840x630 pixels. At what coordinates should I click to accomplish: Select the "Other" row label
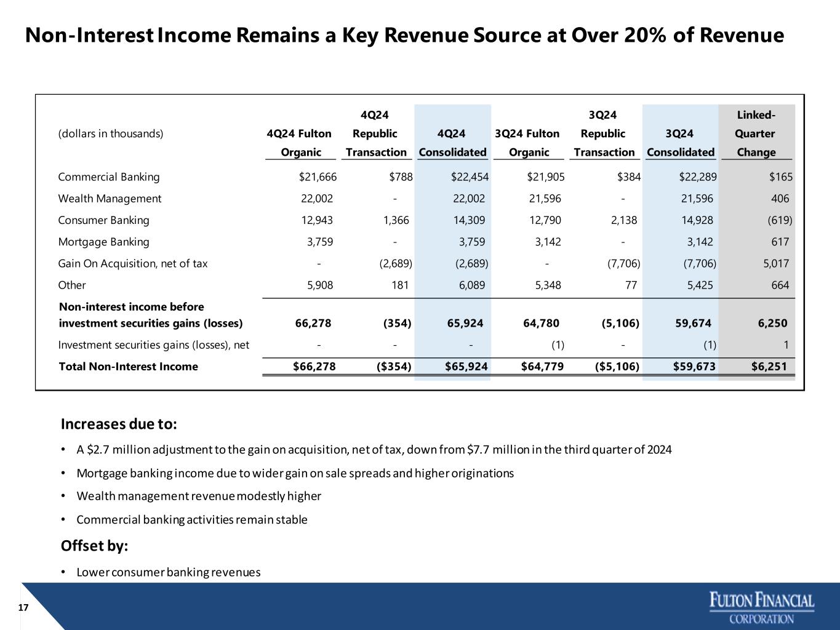coord(72,285)
